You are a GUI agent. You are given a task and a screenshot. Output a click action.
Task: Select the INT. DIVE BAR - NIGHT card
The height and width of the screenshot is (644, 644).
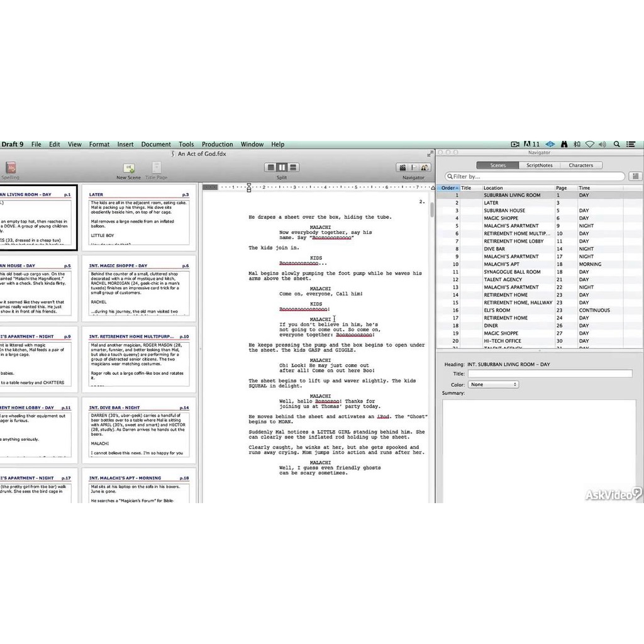[x=139, y=430]
